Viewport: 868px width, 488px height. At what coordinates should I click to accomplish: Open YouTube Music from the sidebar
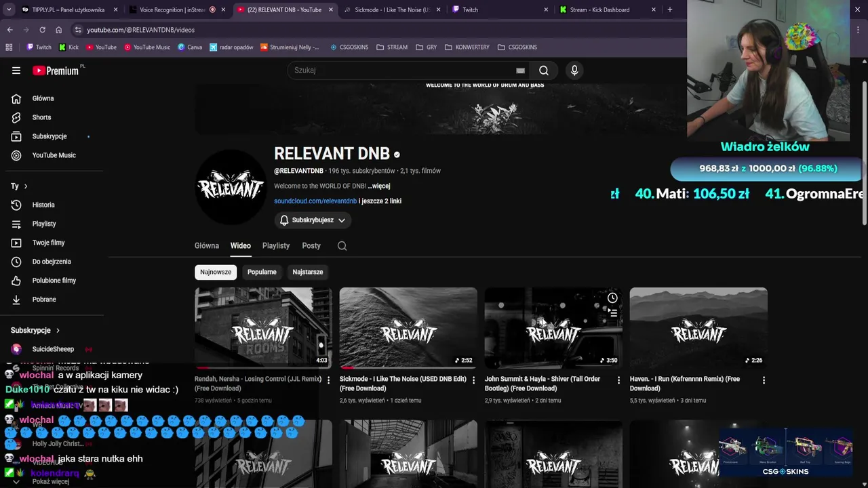click(52, 155)
